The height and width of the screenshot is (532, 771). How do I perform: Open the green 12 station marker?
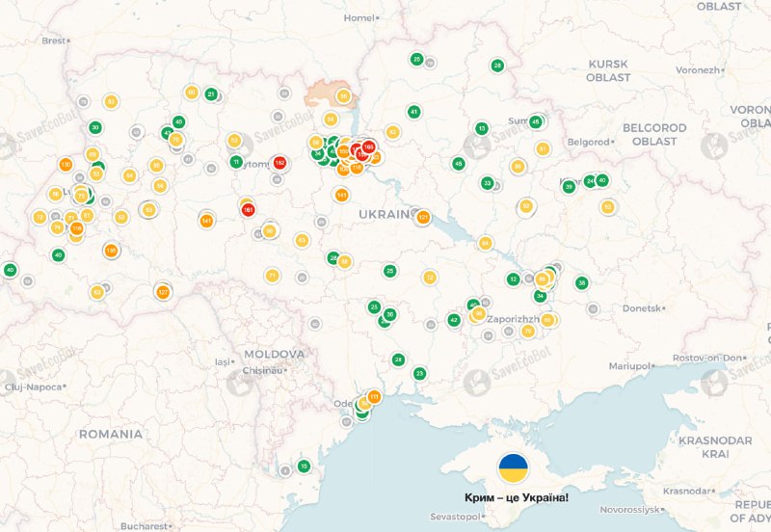[513, 279]
